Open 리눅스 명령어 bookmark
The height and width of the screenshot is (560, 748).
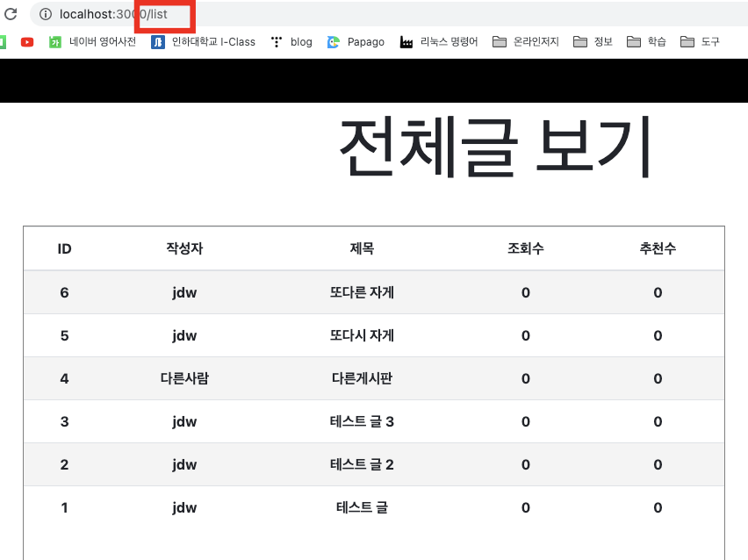point(439,42)
